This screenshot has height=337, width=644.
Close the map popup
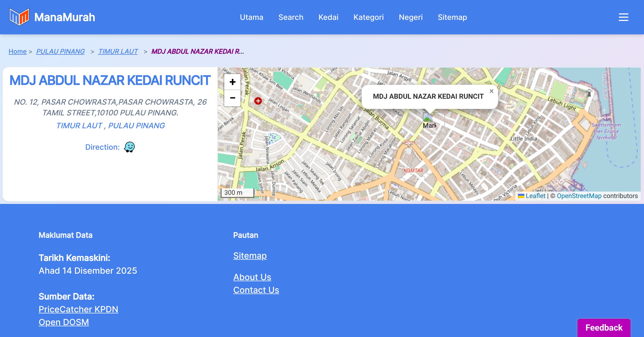pos(491,91)
